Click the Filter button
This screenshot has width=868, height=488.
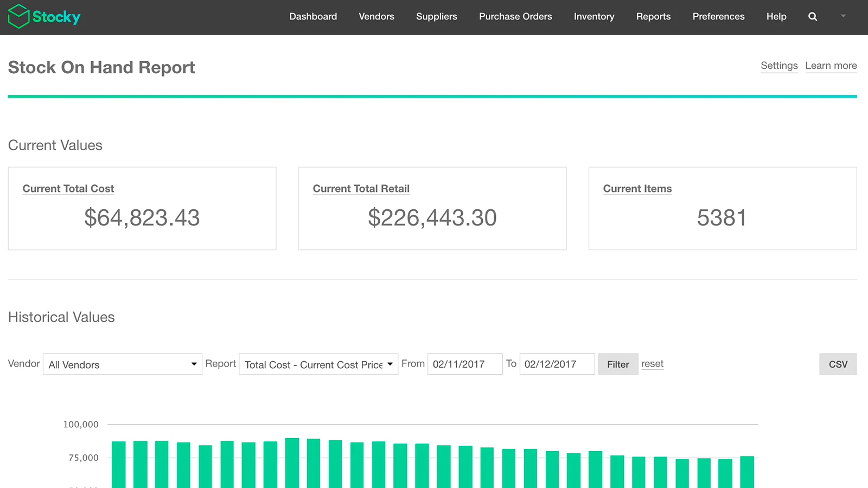pyautogui.click(x=618, y=364)
